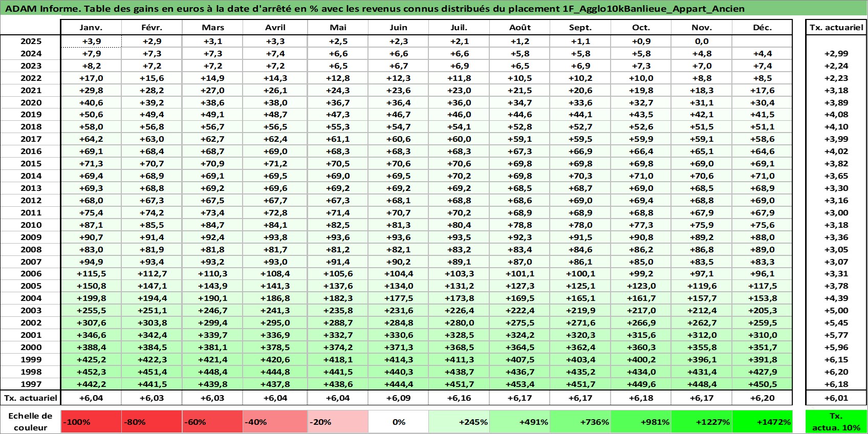Select the Janv. column header
Viewport: 868px width, 434px height.
[91, 28]
